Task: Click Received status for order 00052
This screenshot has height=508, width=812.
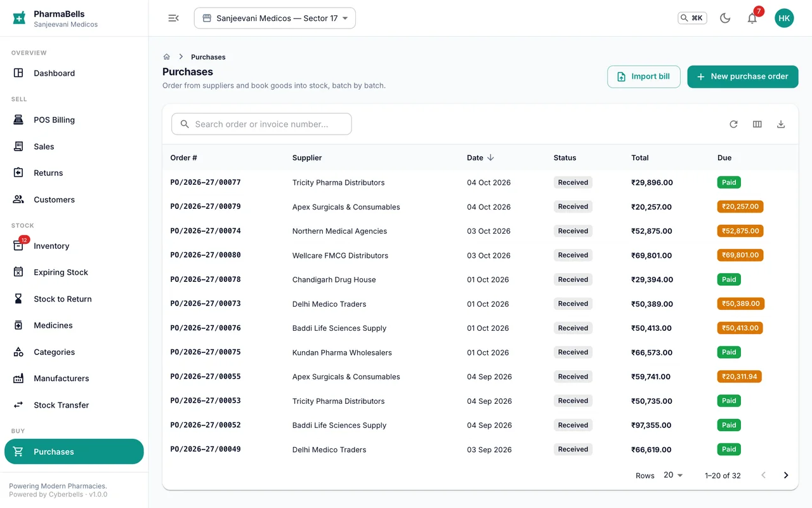Action: (573, 425)
